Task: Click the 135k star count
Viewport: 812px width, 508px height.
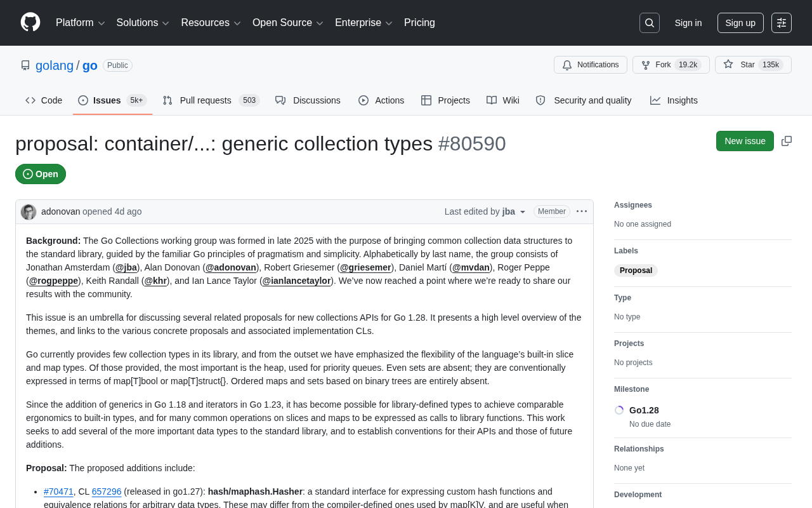Action: [771, 65]
